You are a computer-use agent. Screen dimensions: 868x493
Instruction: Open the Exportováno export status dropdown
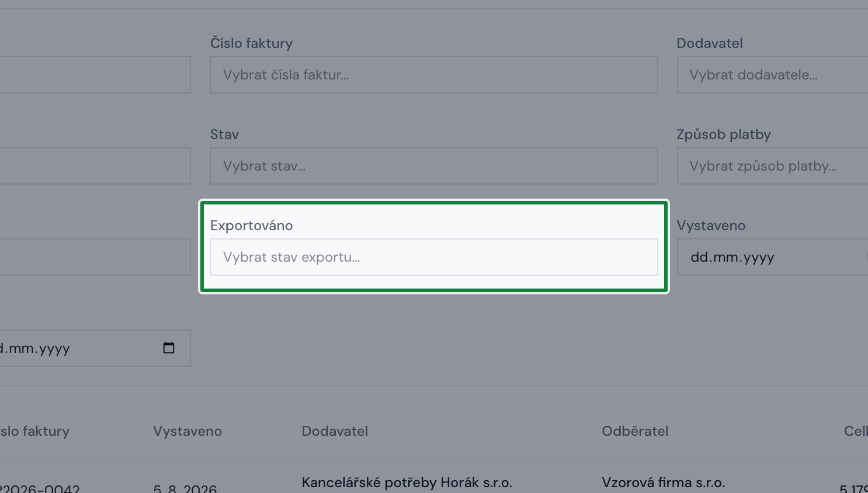point(434,257)
